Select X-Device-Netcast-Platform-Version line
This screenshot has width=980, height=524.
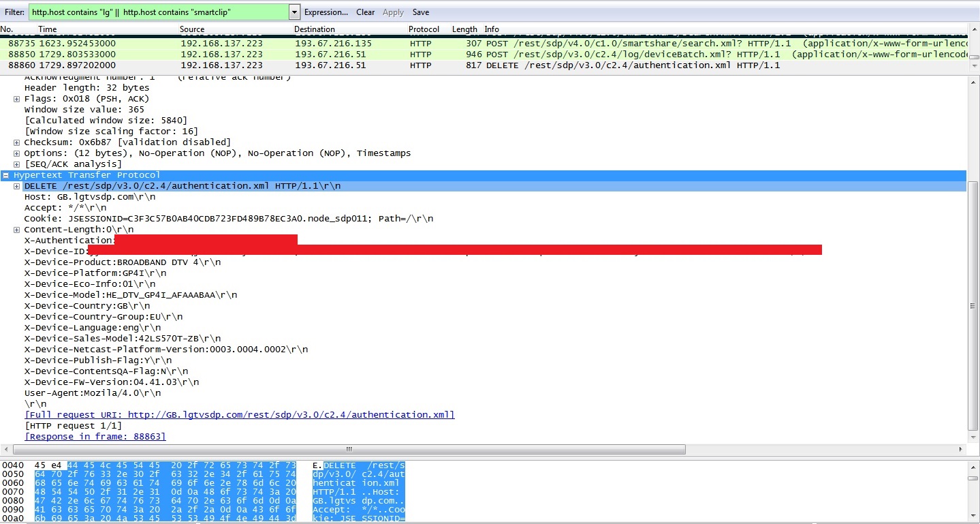(165, 350)
